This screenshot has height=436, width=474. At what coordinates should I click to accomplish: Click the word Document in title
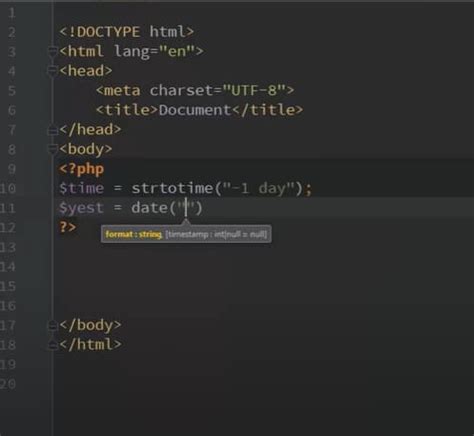click(195, 110)
